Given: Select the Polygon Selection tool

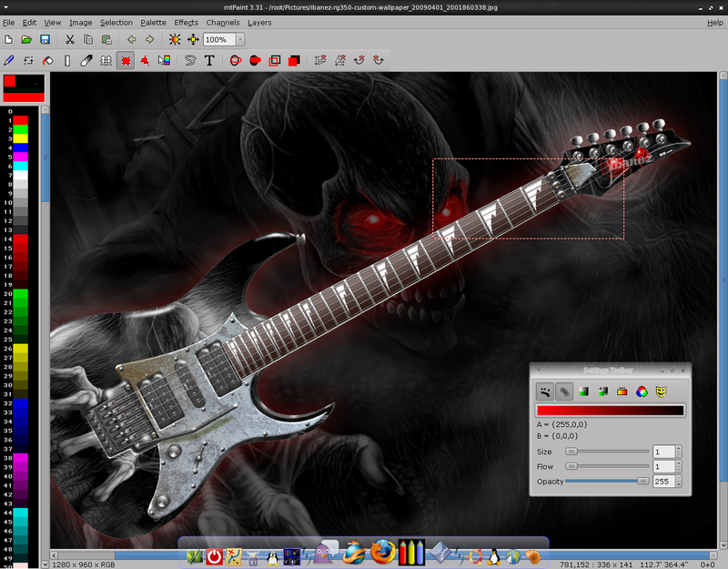Looking at the screenshot, I should click(x=145, y=60).
